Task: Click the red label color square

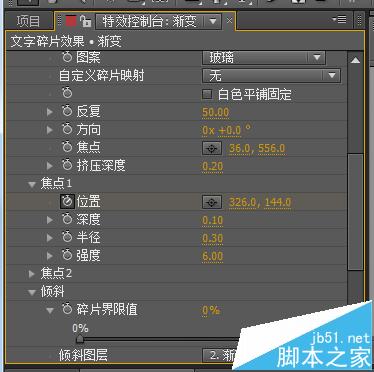Action: 71,22
